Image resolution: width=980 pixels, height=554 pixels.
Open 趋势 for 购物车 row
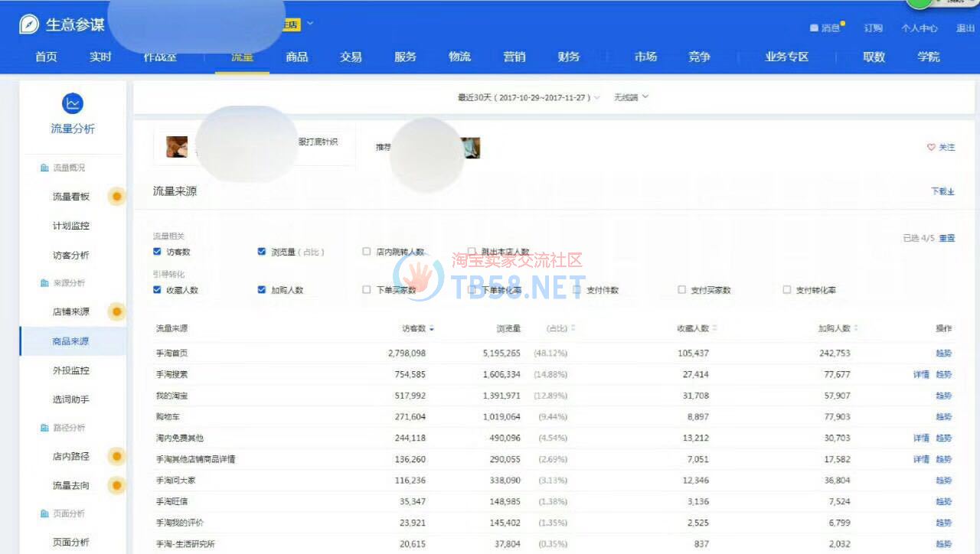[944, 417]
